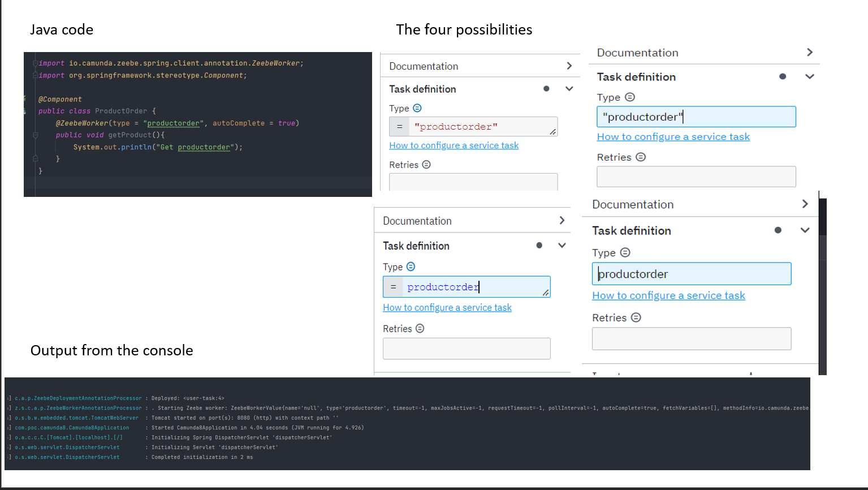This screenshot has height=490, width=868.
Task: Open the top 'How to configure a service task' link
Action: click(454, 145)
